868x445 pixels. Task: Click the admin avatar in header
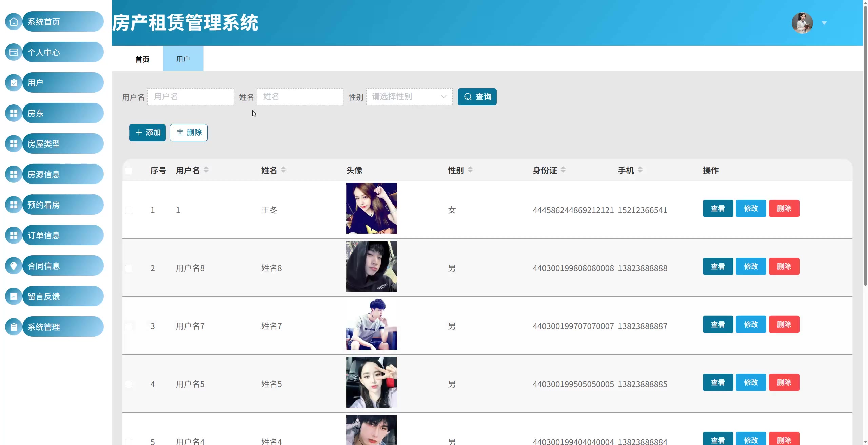tap(802, 23)
